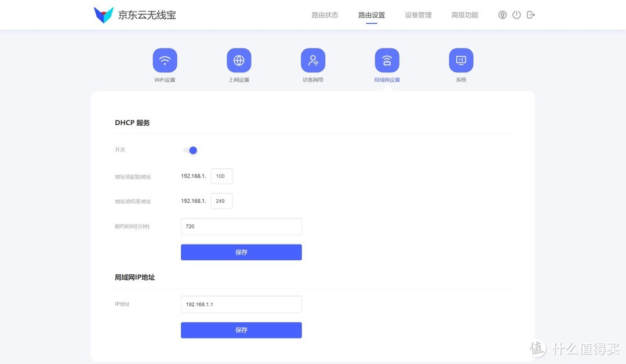The height and width of the screenshot is (364, 626).
Task: Select the IP地址 field showing 192.168.1.1
Action: click(x=241, y=304)
